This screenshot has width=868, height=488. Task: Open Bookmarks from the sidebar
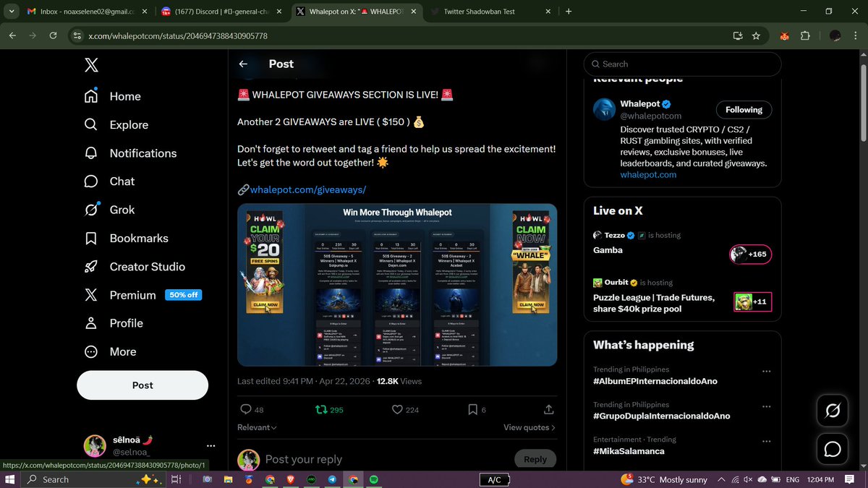pos(126,238)
